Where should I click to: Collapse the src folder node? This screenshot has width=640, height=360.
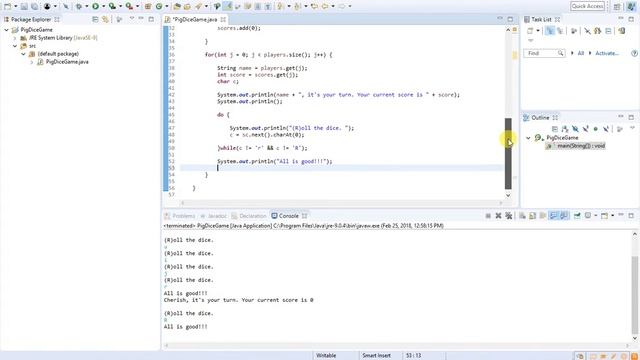point(15,46)
